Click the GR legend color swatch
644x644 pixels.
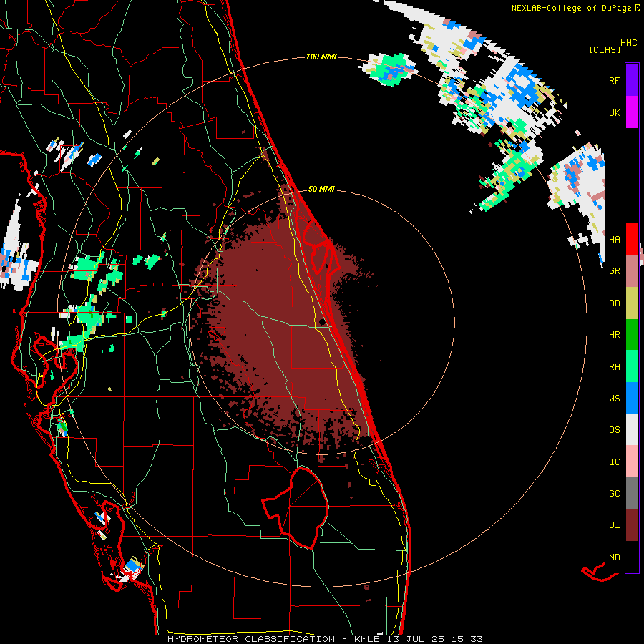[632, 271]
